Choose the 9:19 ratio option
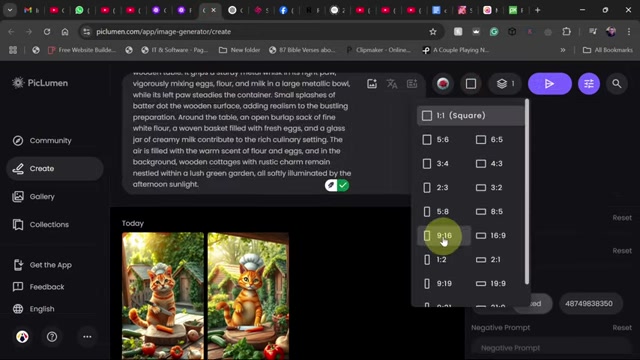This screenshot has width=640, height=360. [437, 284]
